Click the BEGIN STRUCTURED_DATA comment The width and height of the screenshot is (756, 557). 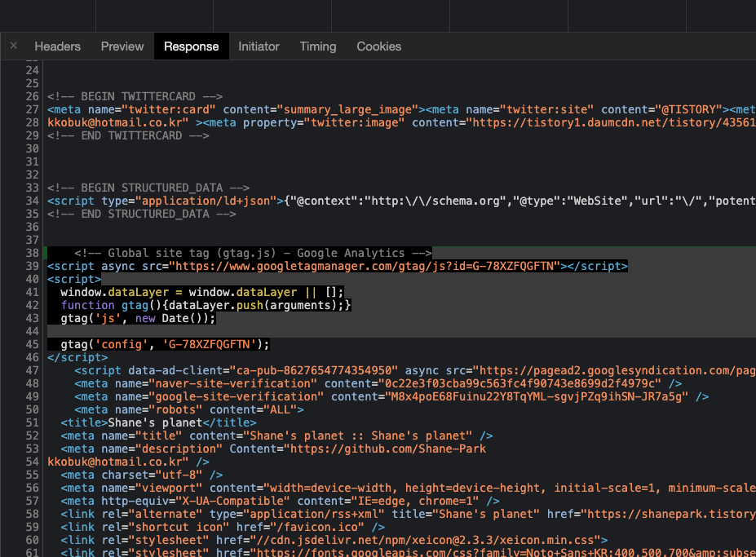click(x=148, y=188)
